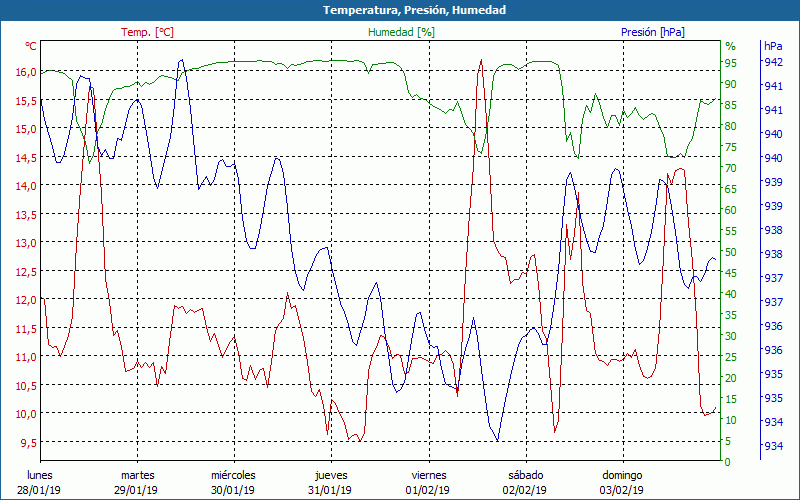
Task: Click green humidity axis value "20"
Action: coord(731,378)
